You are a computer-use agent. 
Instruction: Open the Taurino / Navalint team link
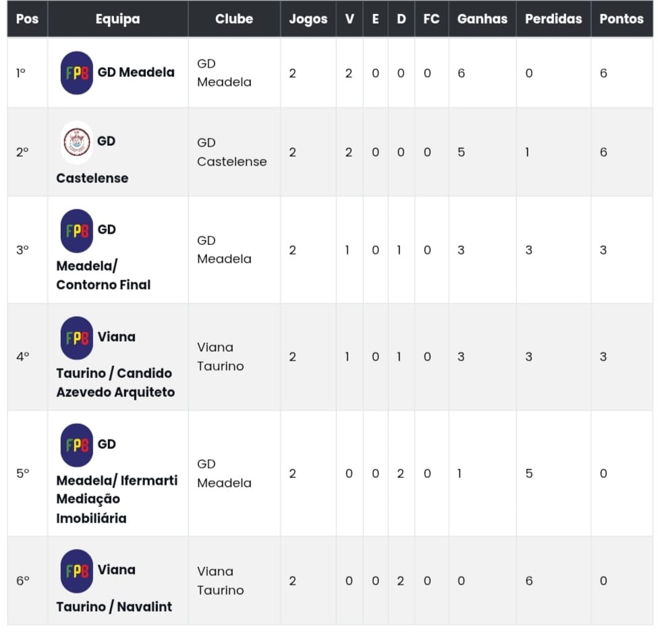113,606
